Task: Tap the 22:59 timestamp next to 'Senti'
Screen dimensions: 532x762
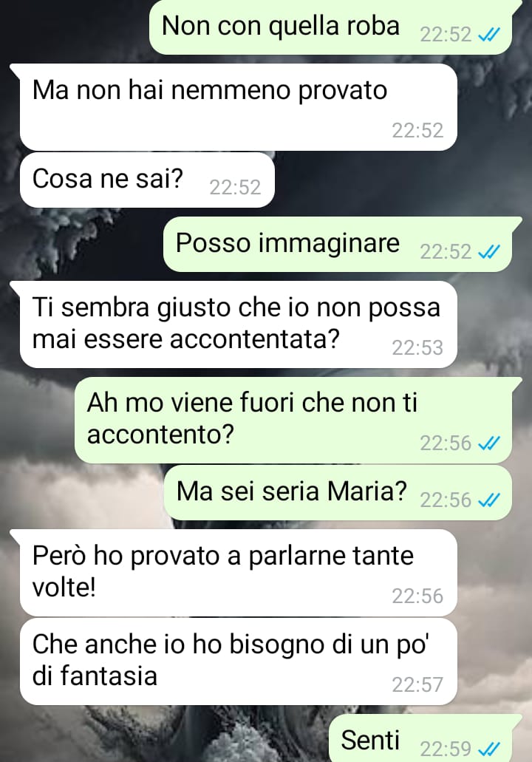Action: 446,749
